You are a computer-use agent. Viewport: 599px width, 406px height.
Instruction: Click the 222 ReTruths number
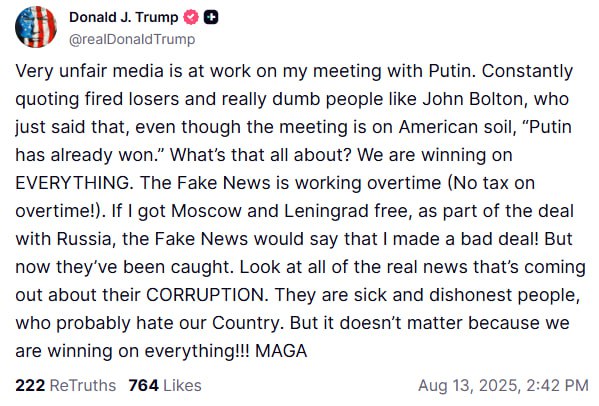30,385
